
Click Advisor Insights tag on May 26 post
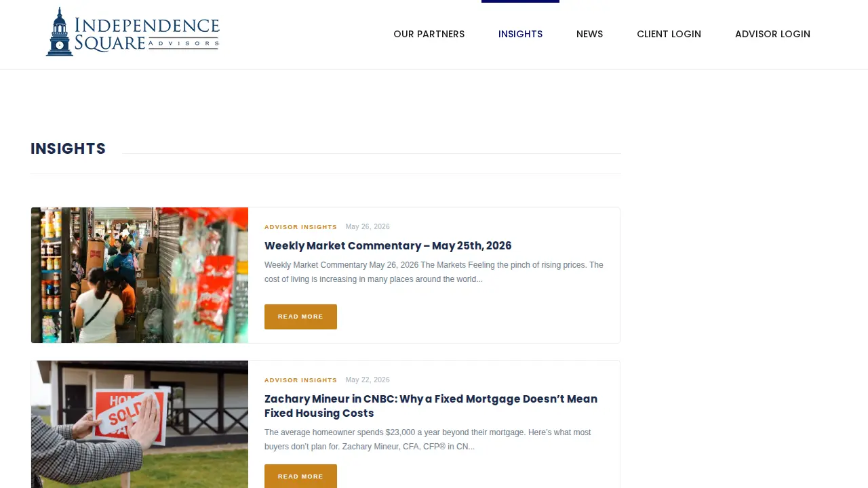point(300,227)
